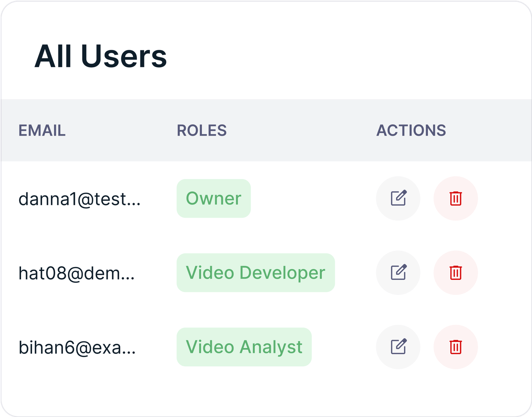Open the bihan6@exa... email entry
This screenshot has height=417, width=532.
[x=77, y=348]
